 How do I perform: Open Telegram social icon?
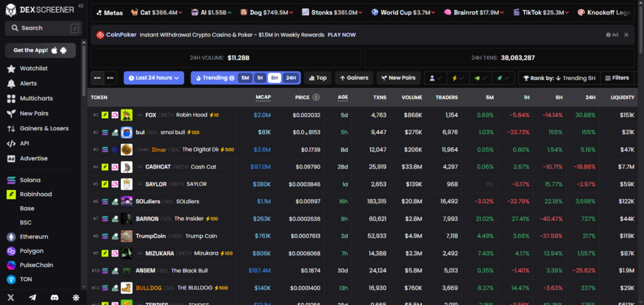click(x=33, y=297)
